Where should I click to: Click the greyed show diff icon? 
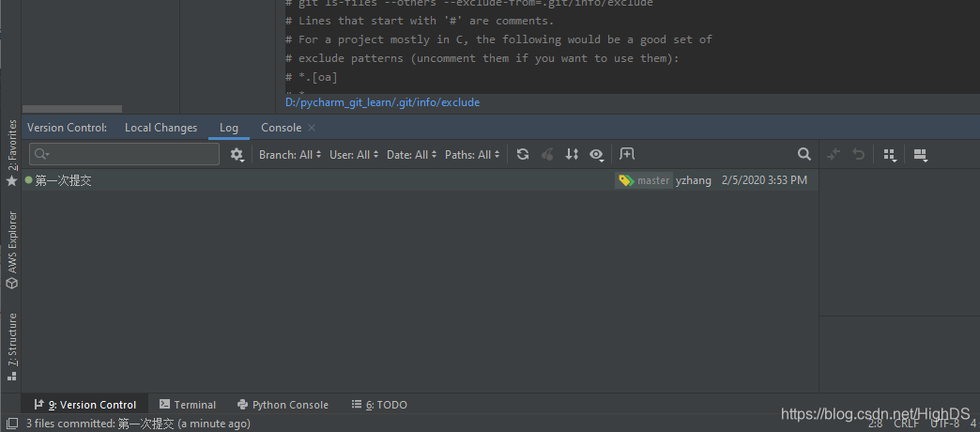(x=834, y=154)
